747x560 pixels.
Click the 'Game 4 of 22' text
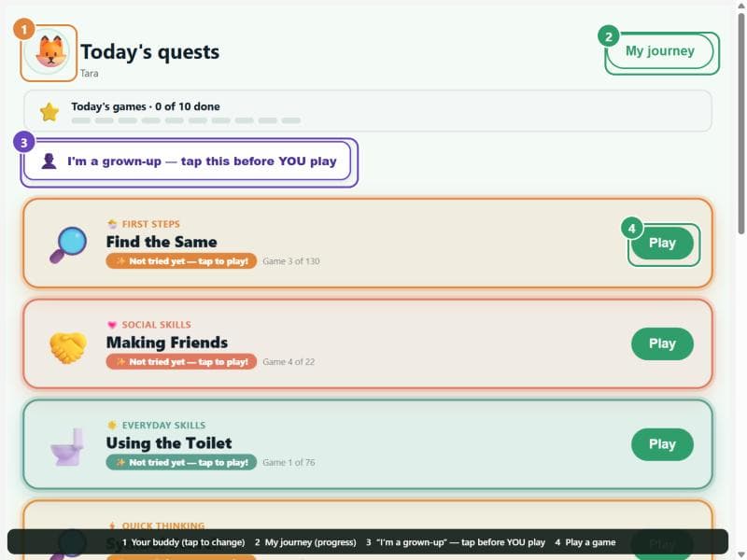[x=289, y=361]
